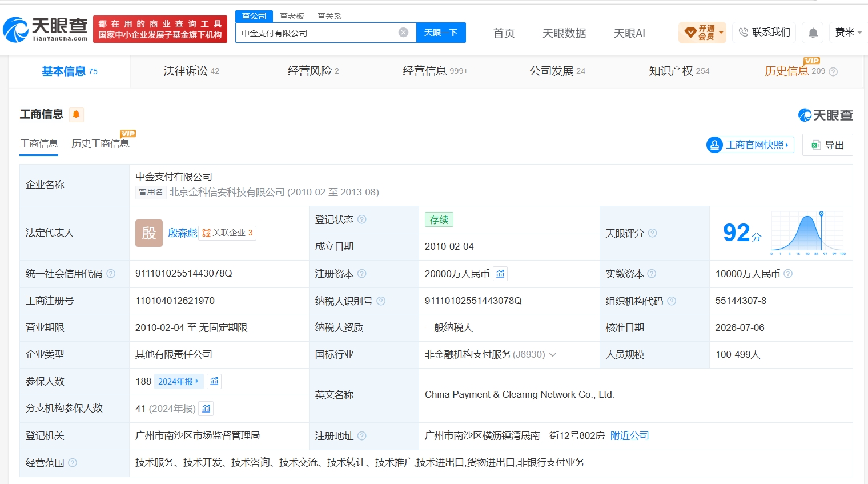Click the question icon beside 历史信息
868x484 pixels.
pos(833,71)
